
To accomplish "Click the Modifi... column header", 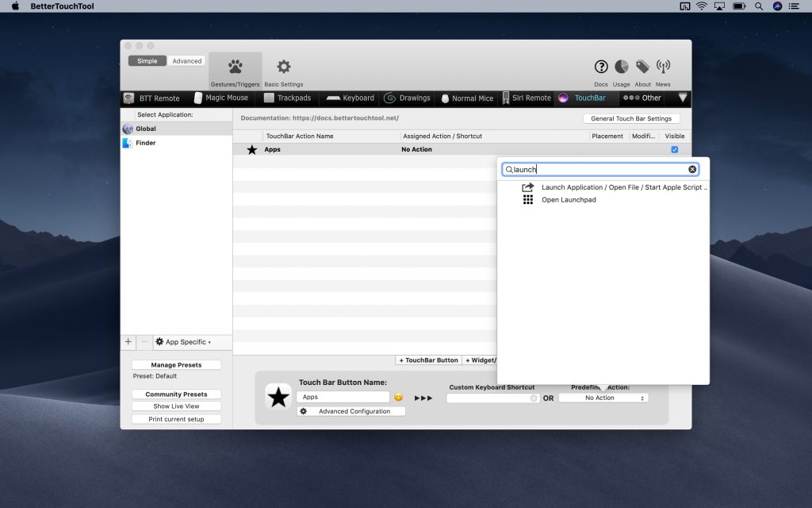I will (644, 137).
